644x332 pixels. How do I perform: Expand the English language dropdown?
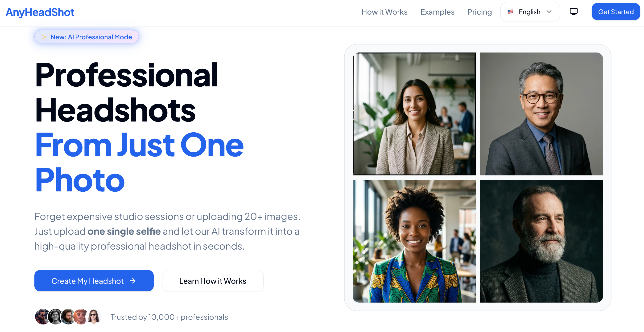pyautogui.click(x=530, y=12)
